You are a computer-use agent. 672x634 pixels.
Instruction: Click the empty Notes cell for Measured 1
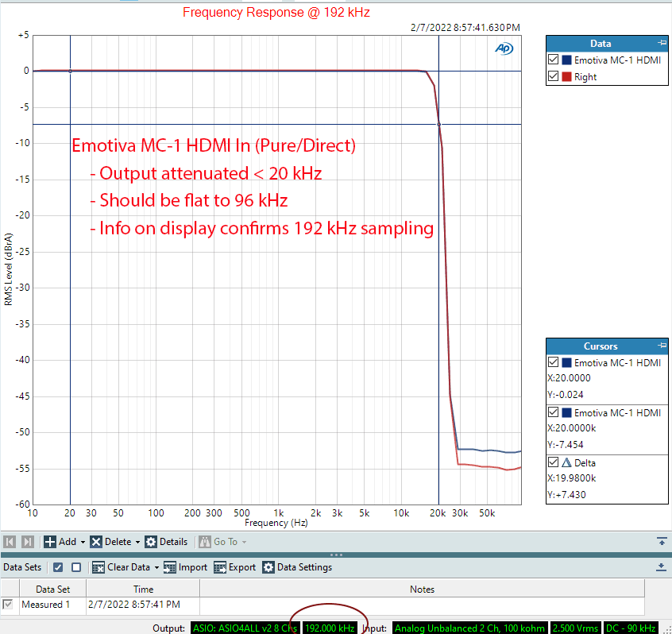tap(422, 605)
